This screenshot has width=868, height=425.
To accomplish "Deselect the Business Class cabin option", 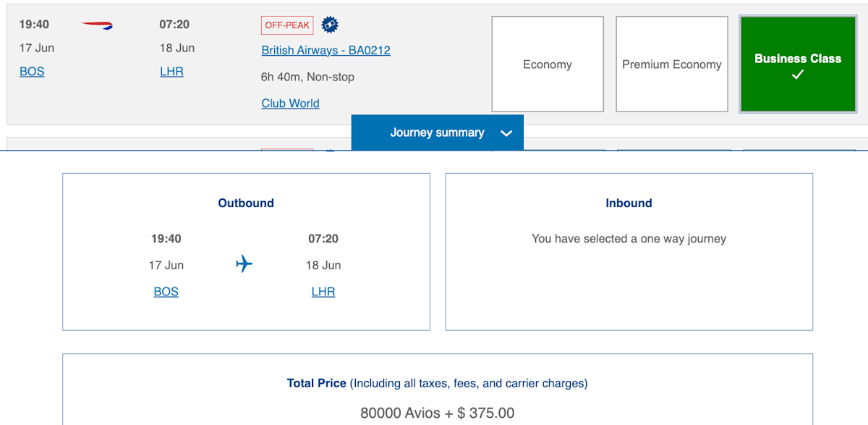I will click(797, 64).
